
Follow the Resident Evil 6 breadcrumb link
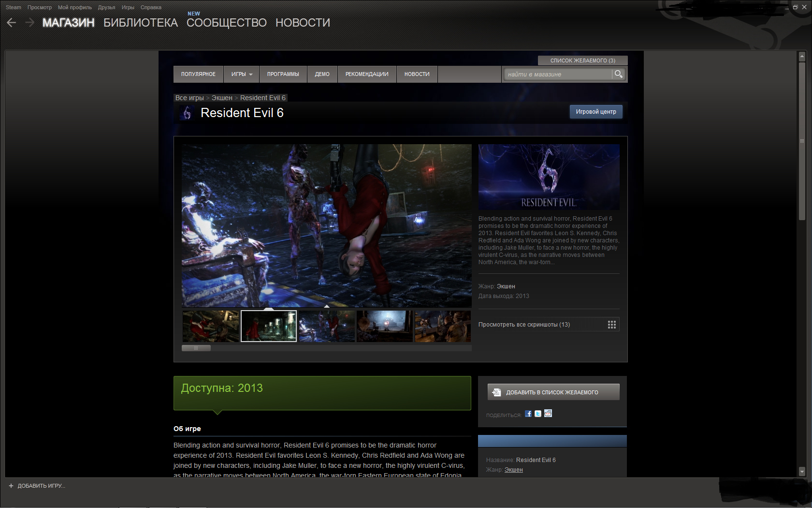point(263,98)
